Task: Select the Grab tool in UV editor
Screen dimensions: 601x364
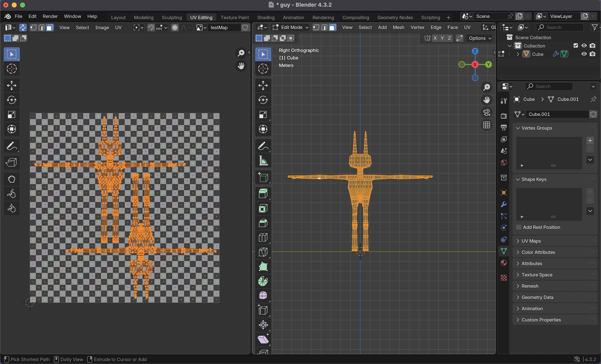Action: click(x=11, y=179)
